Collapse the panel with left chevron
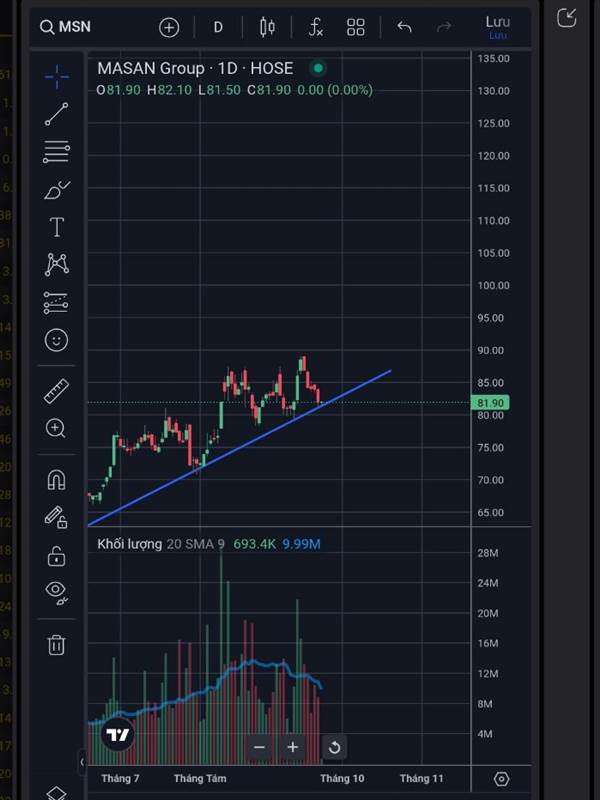Image resolution: width=600 pixels, height=800 pixels. coord(82,762)
